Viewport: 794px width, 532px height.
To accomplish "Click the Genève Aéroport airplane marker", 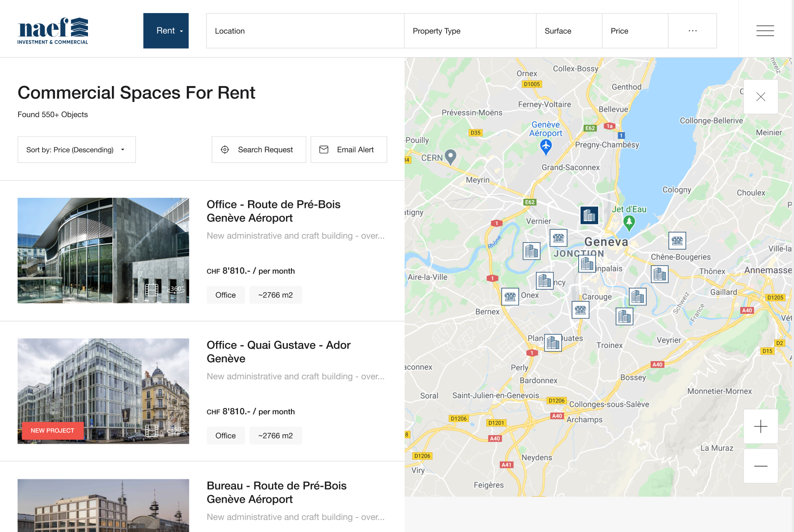I will 546,146.
